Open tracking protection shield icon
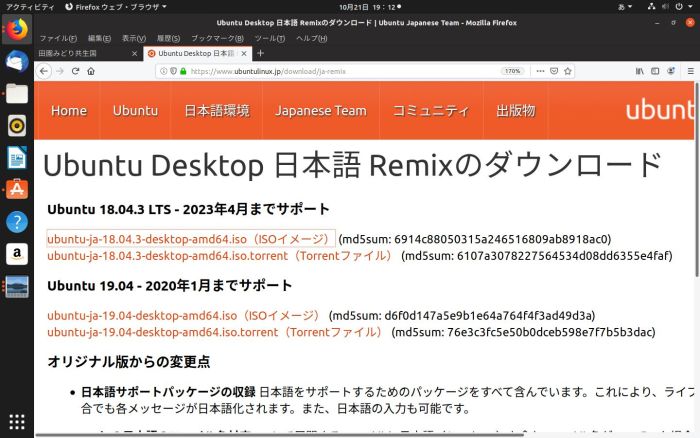Image resolution: width=700 pixels, height=438 pixels. click(x=173, y=71)
